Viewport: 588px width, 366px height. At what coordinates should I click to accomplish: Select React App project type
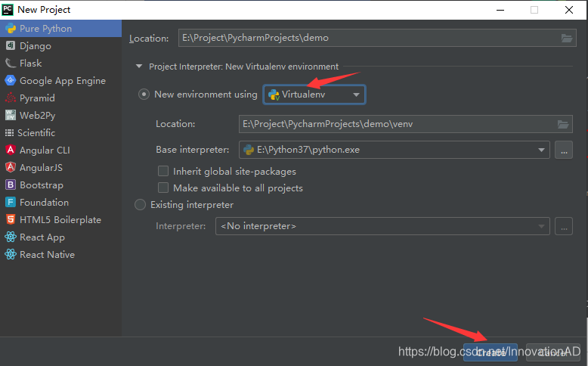point(60,237)
